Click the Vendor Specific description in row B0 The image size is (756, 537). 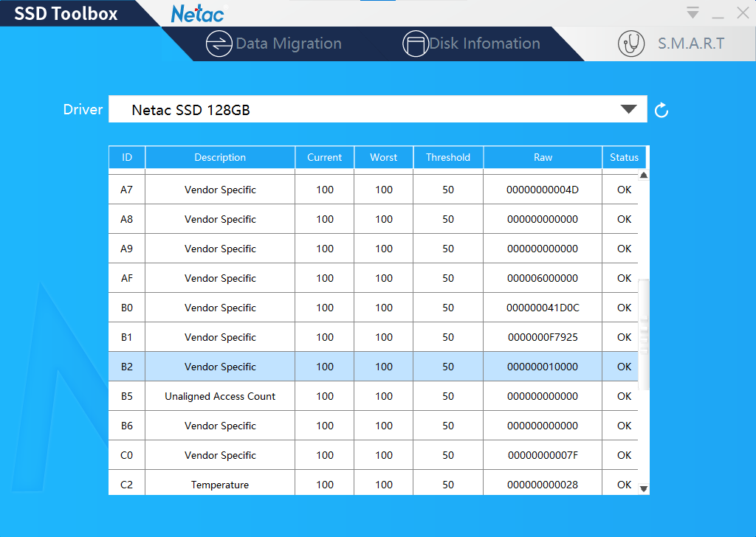220,308
